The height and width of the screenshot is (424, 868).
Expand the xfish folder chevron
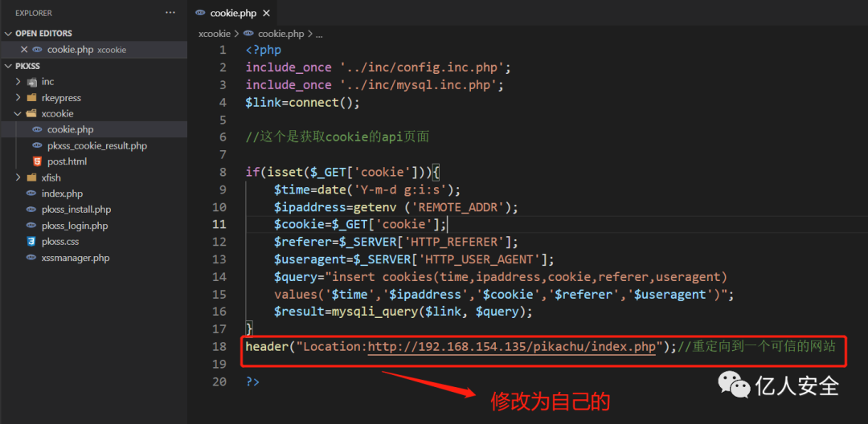[x=18, y=177]
